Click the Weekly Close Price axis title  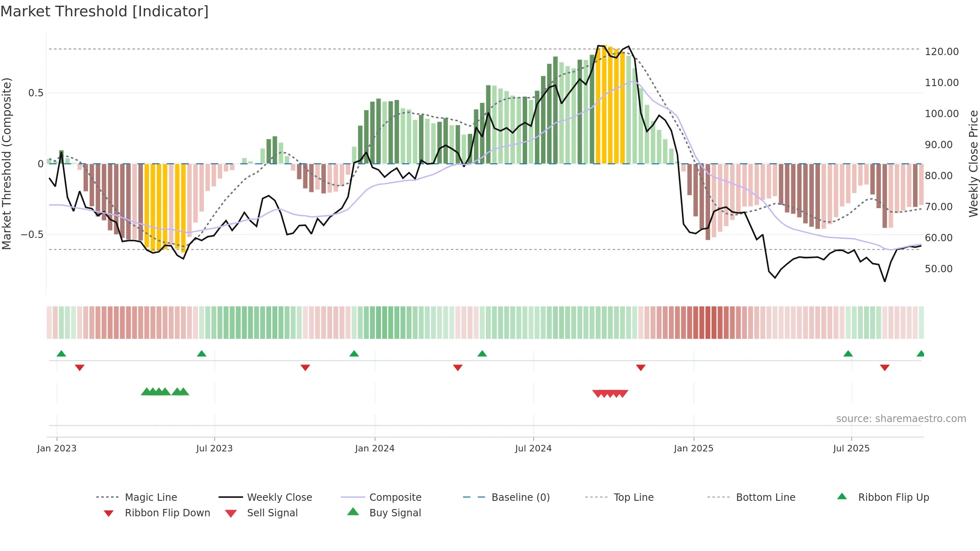[973, 163]
